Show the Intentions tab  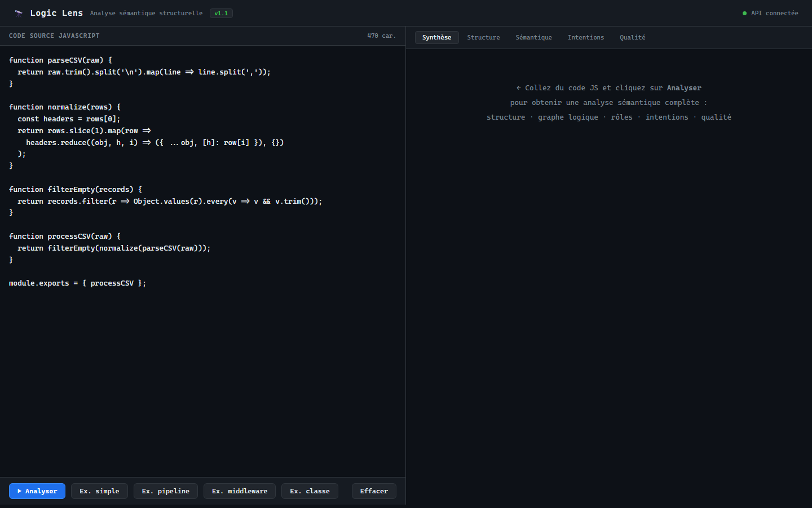(586, 37)
